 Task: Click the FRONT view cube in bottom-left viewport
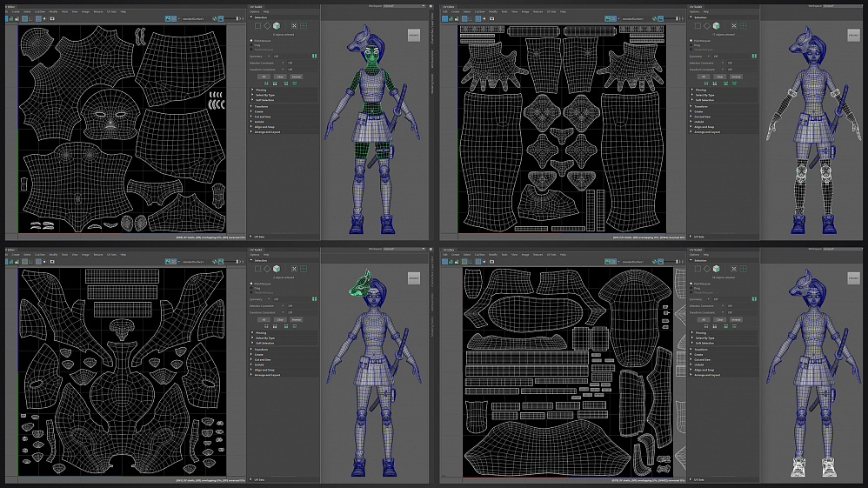coord(413,277)
